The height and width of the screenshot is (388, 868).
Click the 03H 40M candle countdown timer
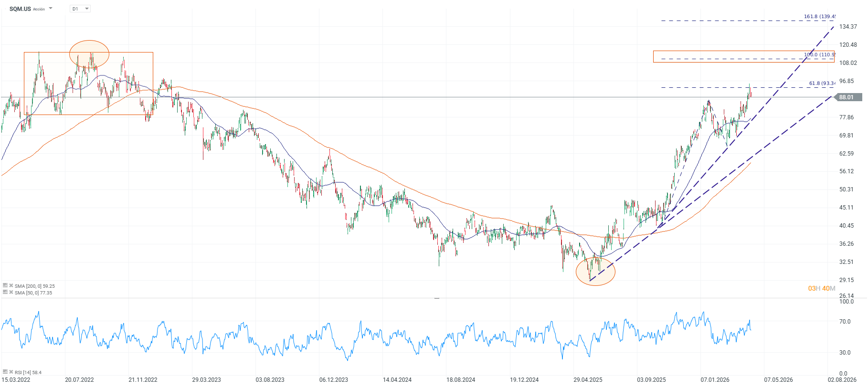[x=821, y=288]
